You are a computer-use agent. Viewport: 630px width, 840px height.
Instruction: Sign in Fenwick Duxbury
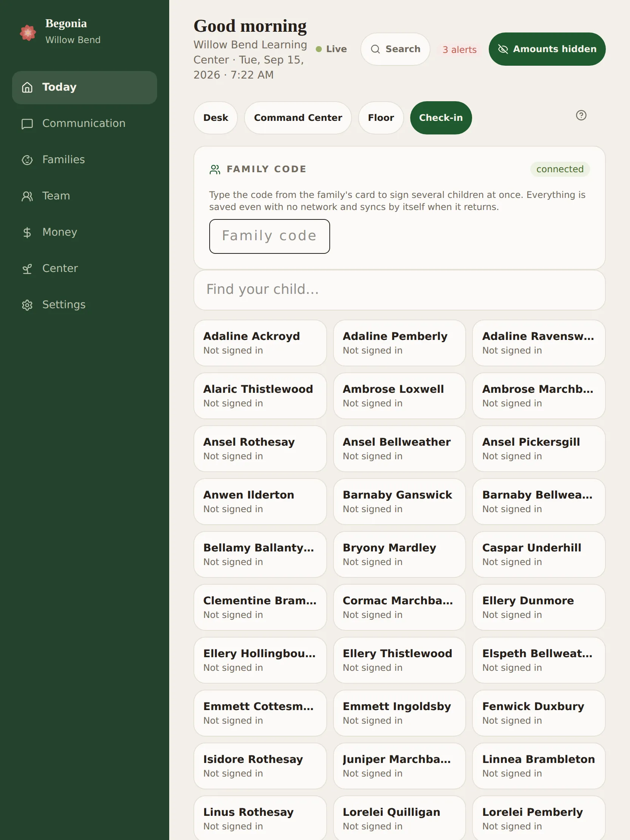[x=539, y=713]
